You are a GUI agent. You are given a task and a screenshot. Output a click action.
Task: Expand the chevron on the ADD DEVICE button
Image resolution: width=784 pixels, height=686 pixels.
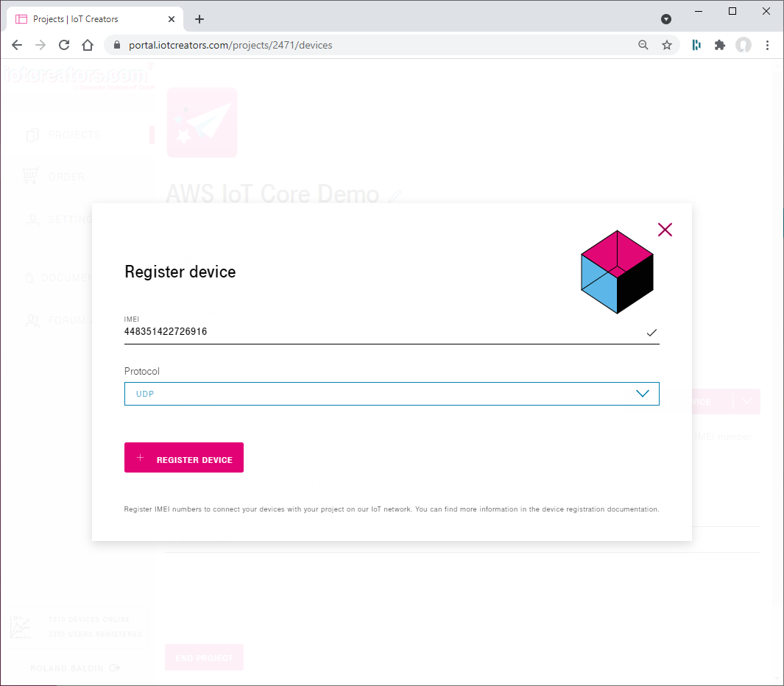pyautogui.click(x=747, y=401)
